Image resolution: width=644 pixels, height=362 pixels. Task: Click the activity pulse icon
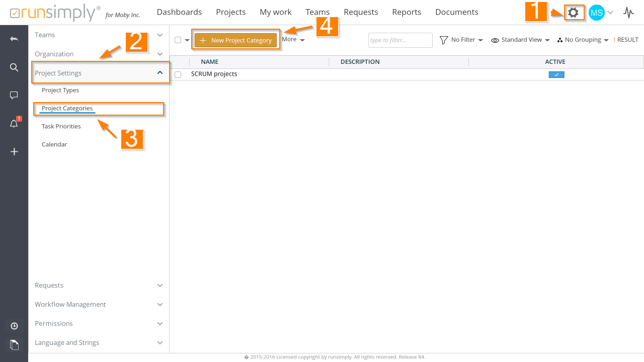(628, 13)
